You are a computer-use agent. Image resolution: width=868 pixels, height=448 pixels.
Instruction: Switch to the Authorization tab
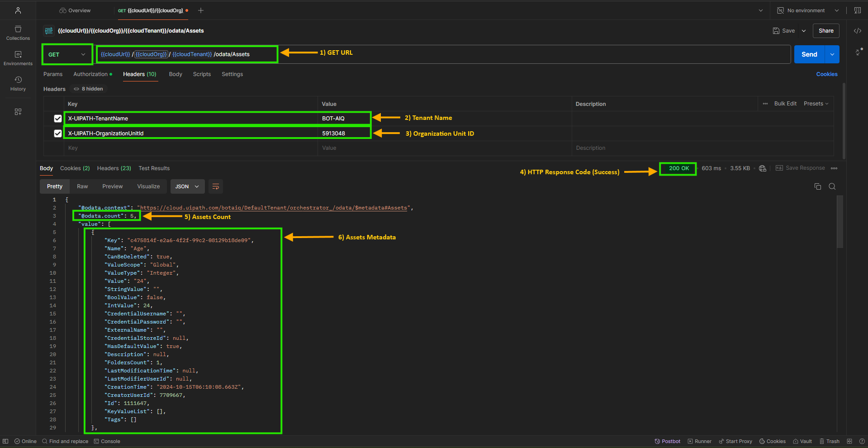(93, 74)
